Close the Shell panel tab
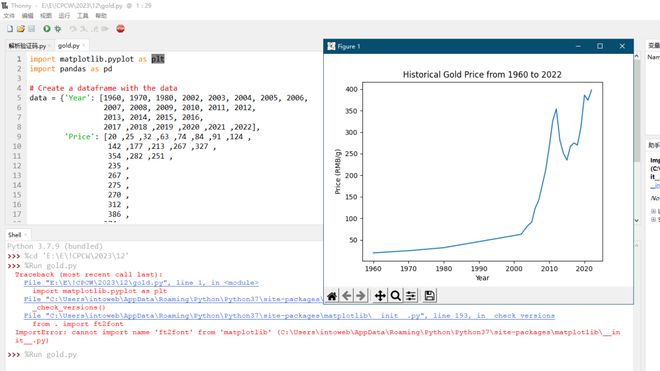Screen dimensions: 660x371 (x=26, y=235)
